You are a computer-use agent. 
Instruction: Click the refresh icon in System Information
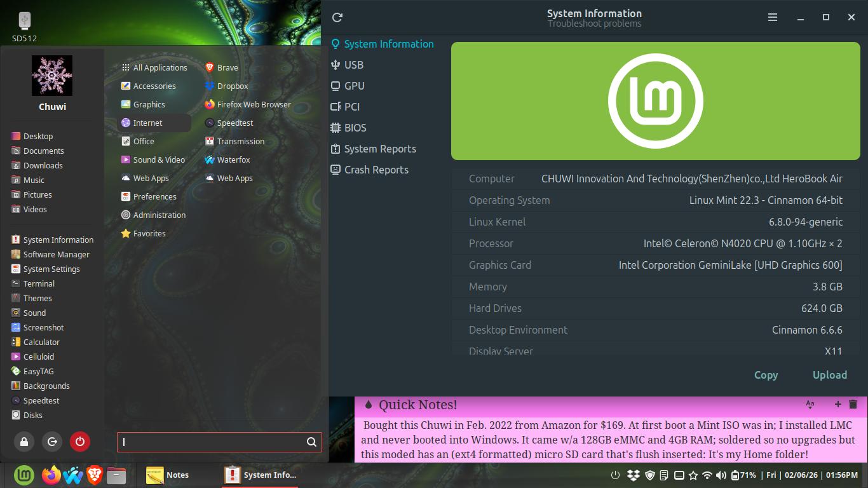click(x=337, y=18)
